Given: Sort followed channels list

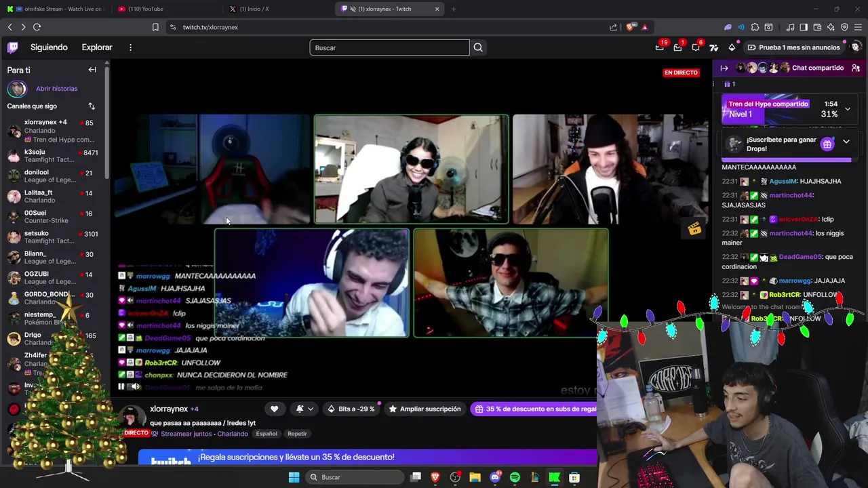Looking at the screenshot, I should click(92, 106).
